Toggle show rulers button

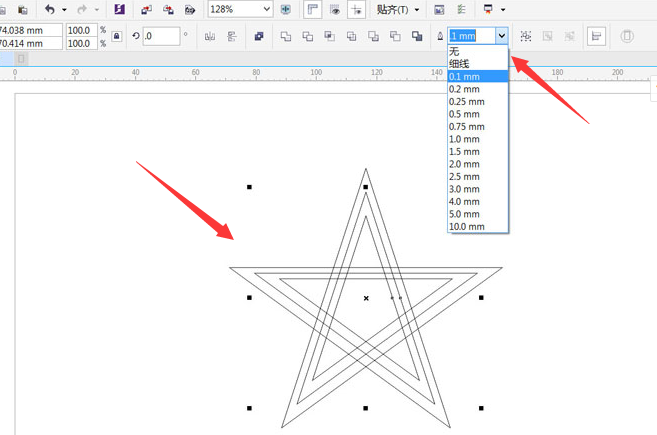pos(312,9)
